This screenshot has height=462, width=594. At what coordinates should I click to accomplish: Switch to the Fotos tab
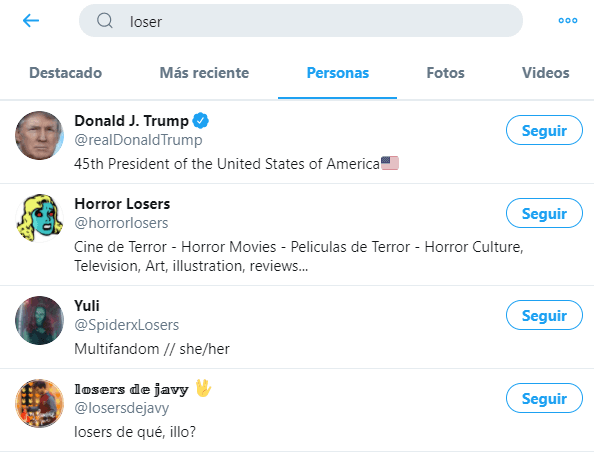[x=446, y=73]
